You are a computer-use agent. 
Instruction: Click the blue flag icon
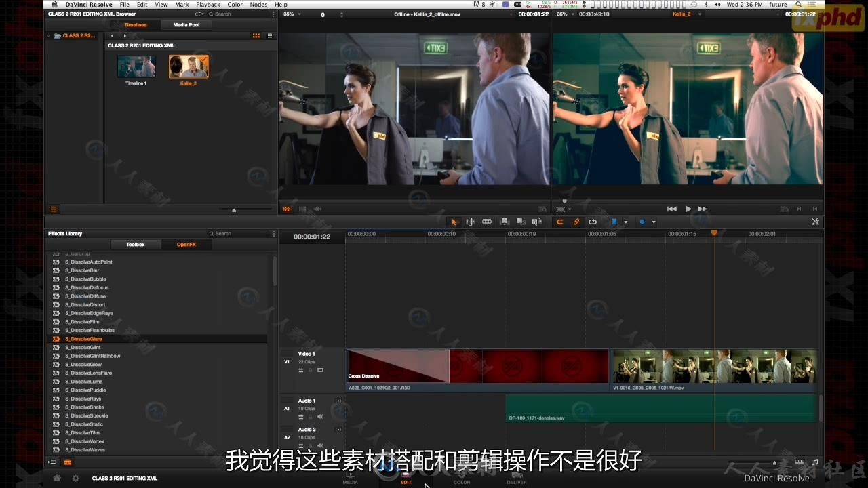click(614, 222)
